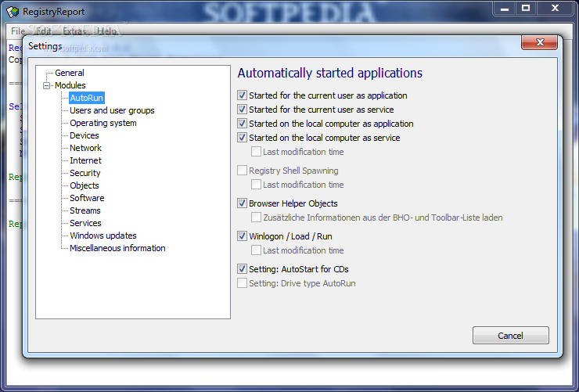Open Windows updates module settings

[x=103, y=236]
